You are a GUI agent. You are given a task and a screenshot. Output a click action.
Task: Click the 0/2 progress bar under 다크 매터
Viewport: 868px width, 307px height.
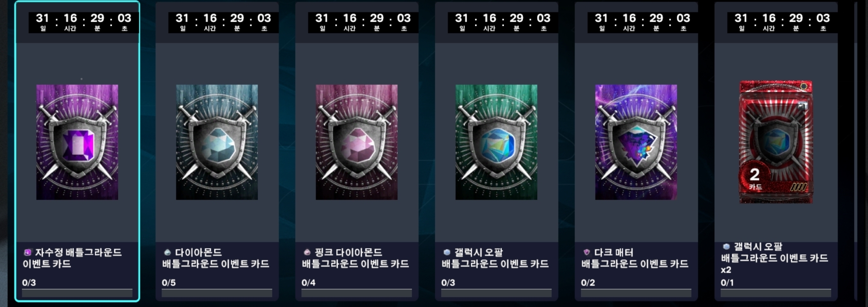coord(636,293)
